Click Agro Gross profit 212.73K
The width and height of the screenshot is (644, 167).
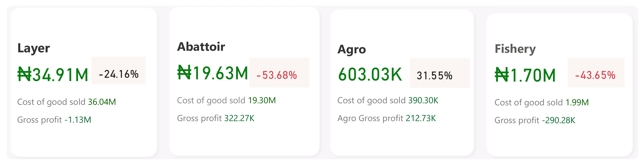pos(387,118)
